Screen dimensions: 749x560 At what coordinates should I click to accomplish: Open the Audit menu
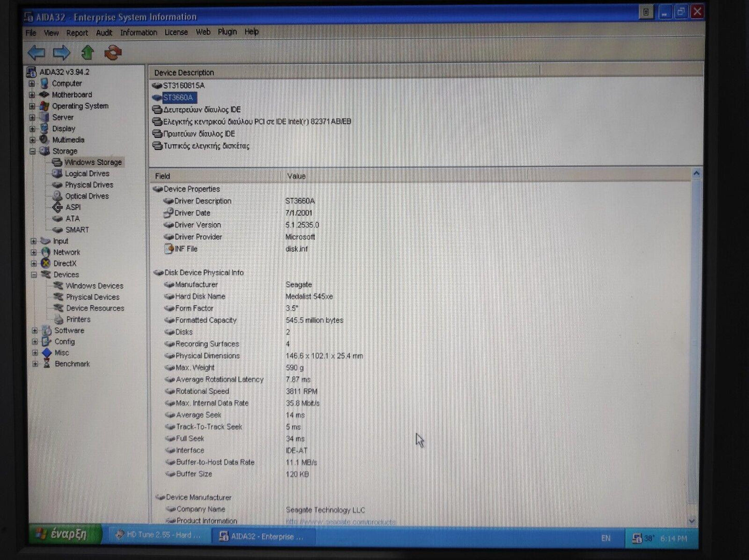(104, 33)
